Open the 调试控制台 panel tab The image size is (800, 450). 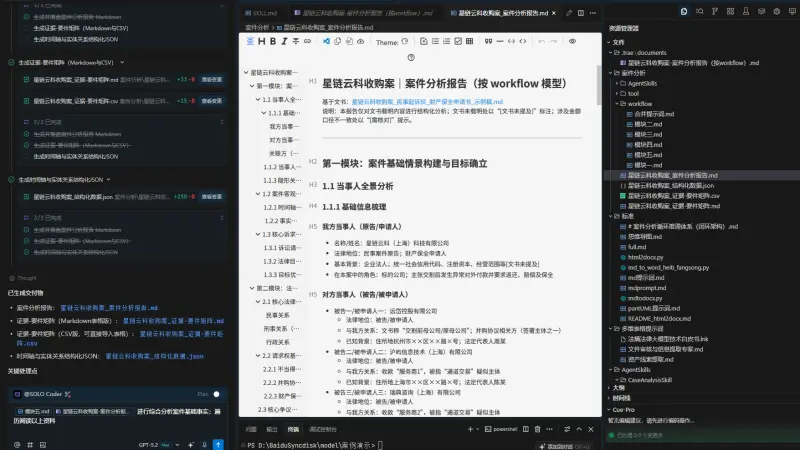(322, 430)
